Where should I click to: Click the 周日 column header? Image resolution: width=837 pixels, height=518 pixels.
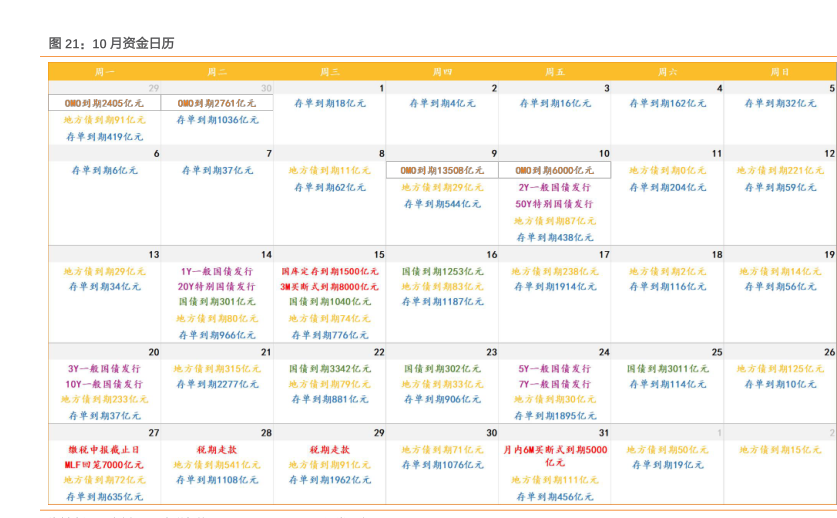point(780,72)
